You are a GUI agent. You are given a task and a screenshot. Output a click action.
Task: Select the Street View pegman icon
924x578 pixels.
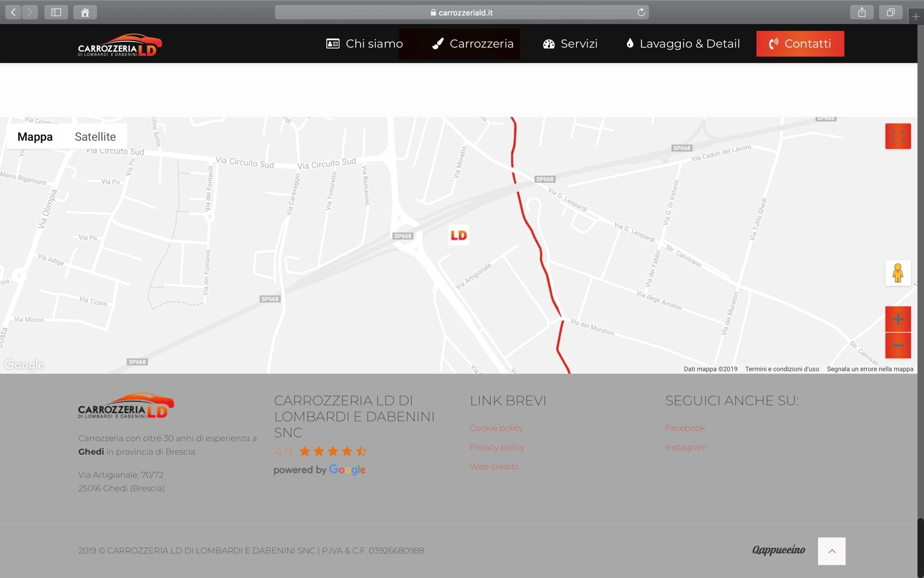pos(898,273)
